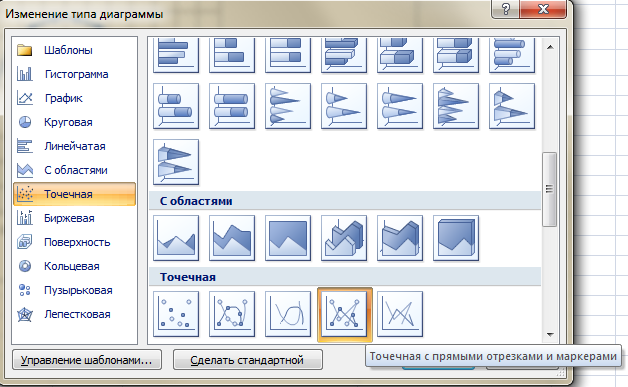Click the chart list scrollbar down arrow
Viewport: 628px width, 387px height.
point(550,334)
